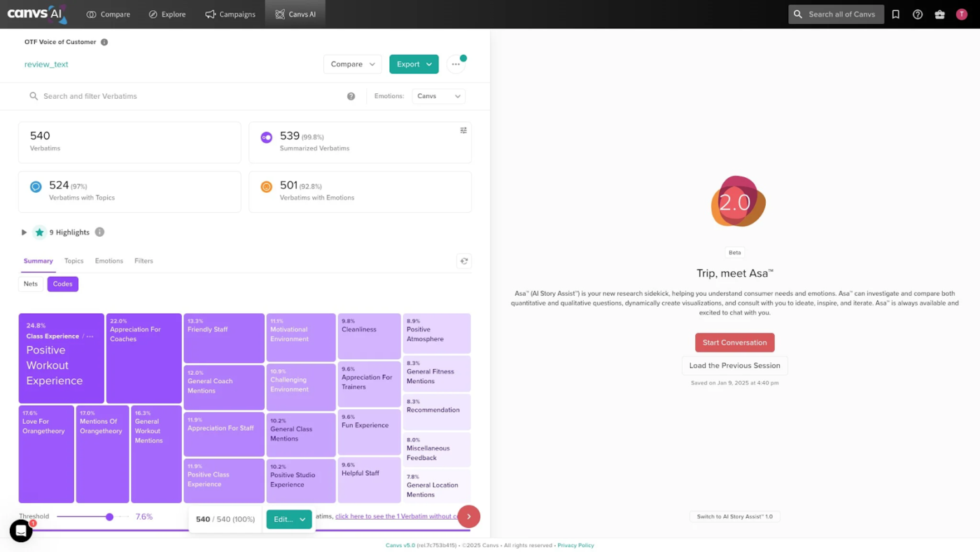Select the Motivational Environment tile
The image size is (980, 552).
301,337
